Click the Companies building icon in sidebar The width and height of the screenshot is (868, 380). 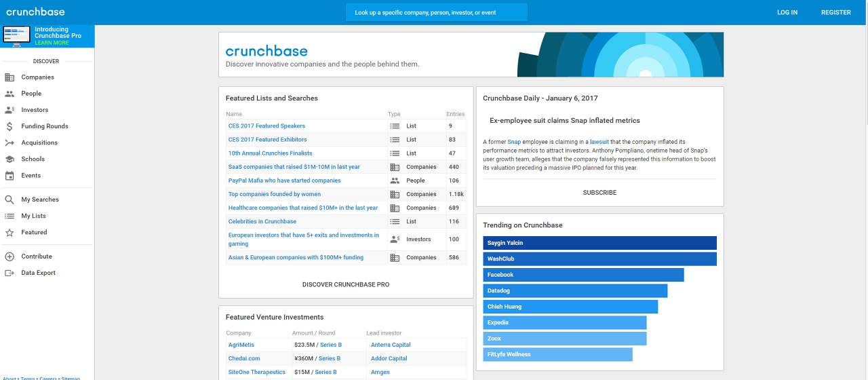pos(9,77)
